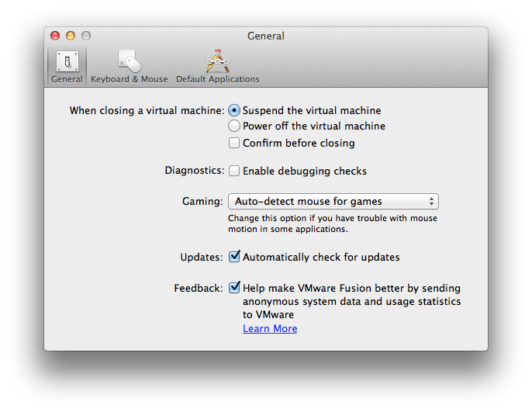Minimize the preferences window

[71, 36]
